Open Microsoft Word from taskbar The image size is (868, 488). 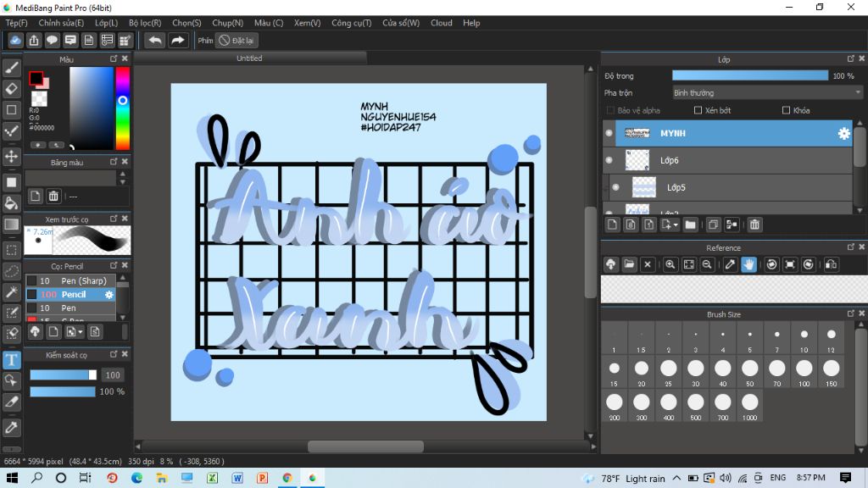point(237,478)
